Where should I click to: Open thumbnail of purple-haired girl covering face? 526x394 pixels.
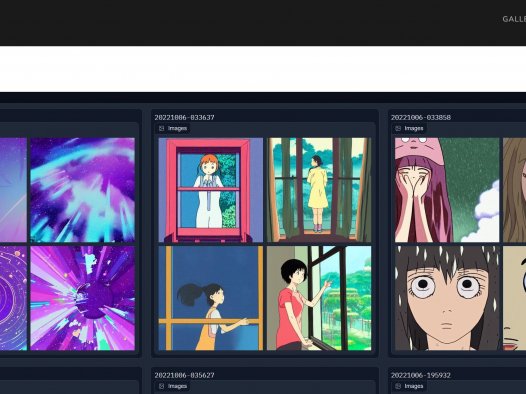click(447, 190)
